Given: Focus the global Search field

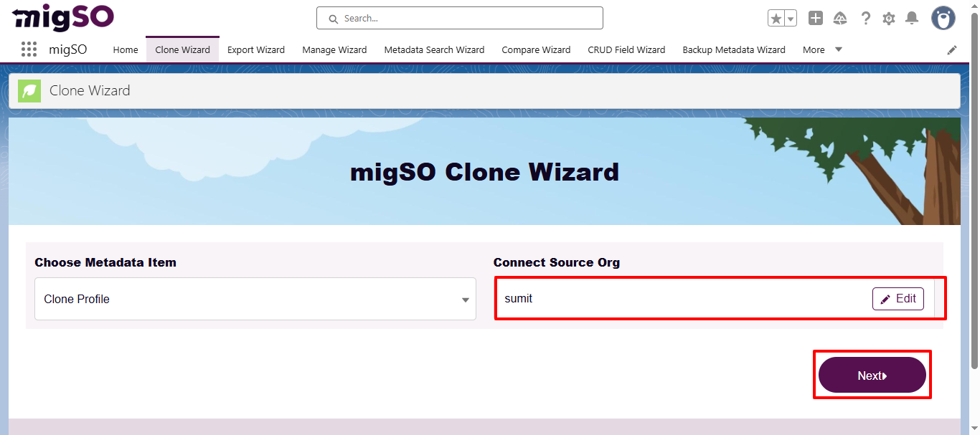Looking at the screenshot, I should pos(460,18).
